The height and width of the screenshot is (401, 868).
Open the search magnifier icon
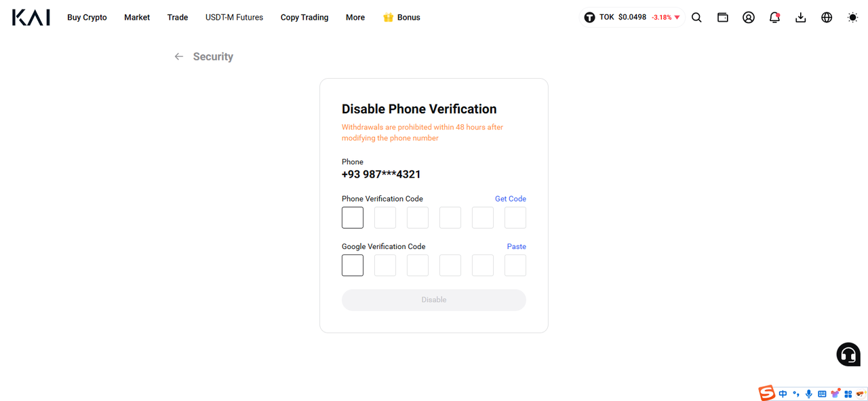[696, 18]
